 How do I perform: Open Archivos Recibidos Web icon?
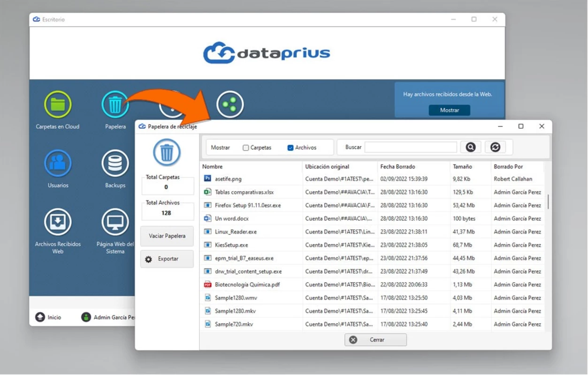(58, 222)
